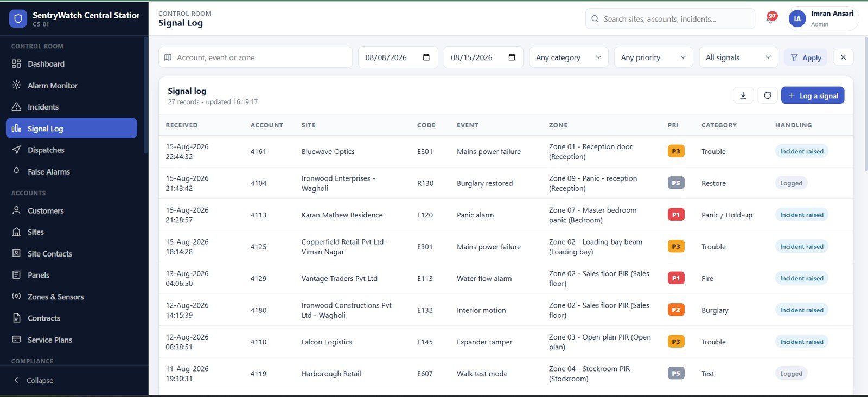Collapse the sidebar
This screenshot has width=868, height=397.
[74, 380]
